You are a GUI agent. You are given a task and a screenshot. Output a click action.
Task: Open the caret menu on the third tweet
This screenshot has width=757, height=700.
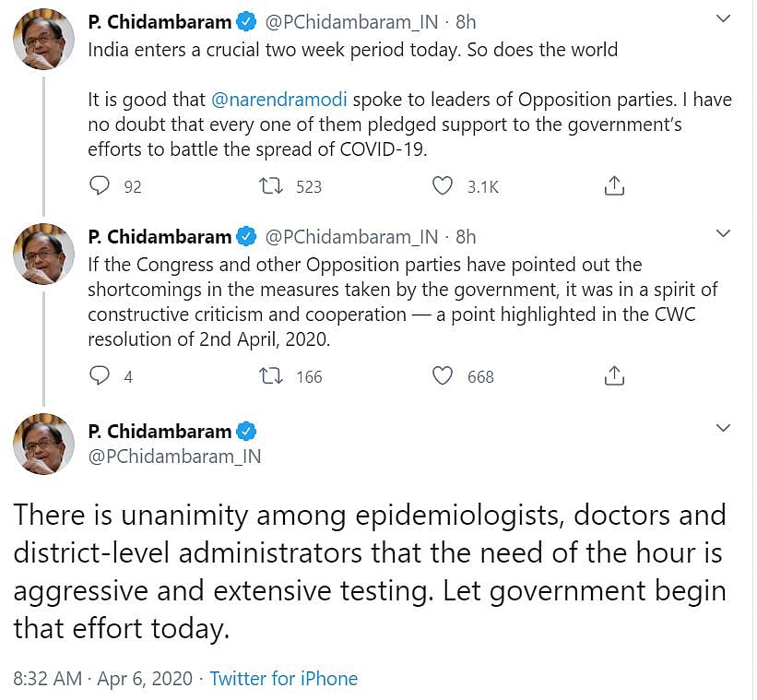click(724, 427)
